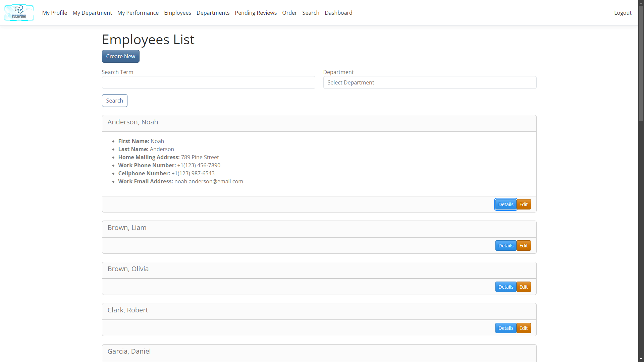The image size is (644, 362).
Task: Open the Select Department dropdown
Action: (429, 82)
